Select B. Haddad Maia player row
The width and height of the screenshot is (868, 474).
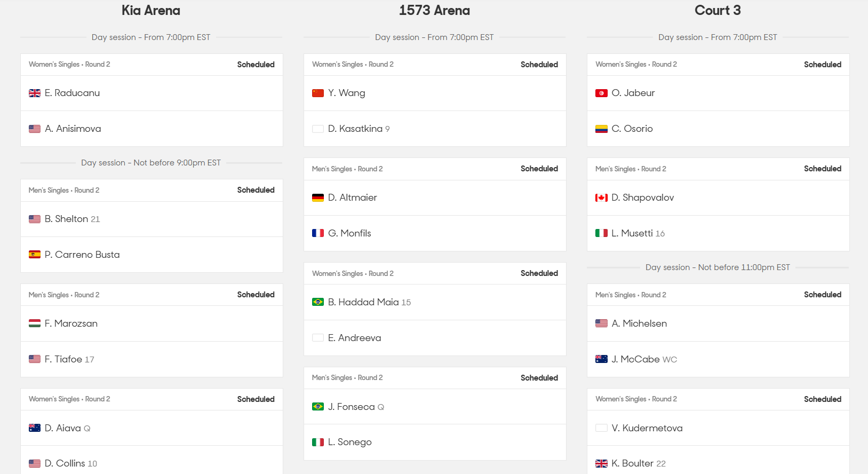(x=435, y=302)
